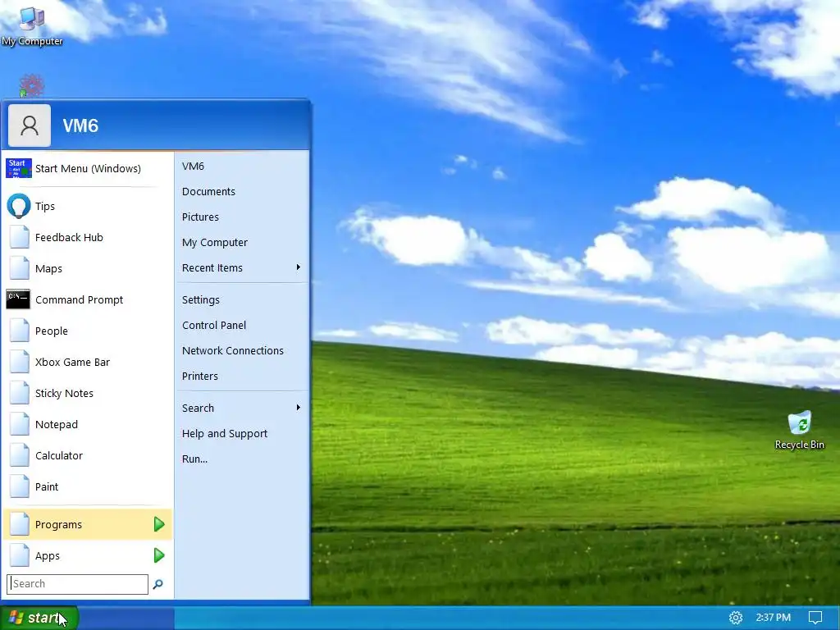Viewport: 840px width, 630px height.
Task: Click the Feedback Hub label
Action: point(69,237)
